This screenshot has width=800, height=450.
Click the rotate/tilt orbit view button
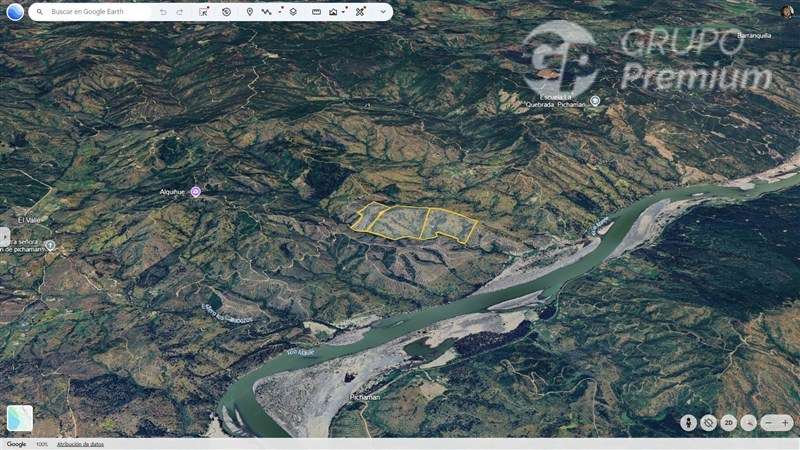click(708, 423)
